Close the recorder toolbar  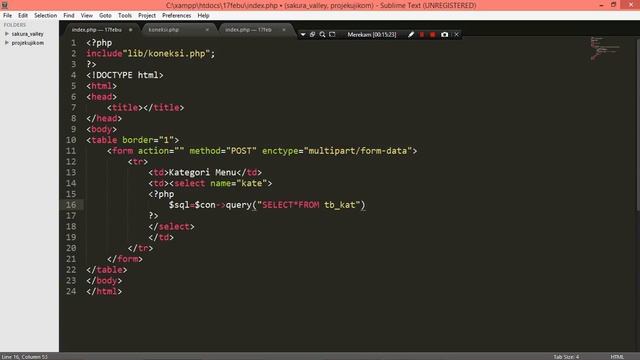coord(457,35)
